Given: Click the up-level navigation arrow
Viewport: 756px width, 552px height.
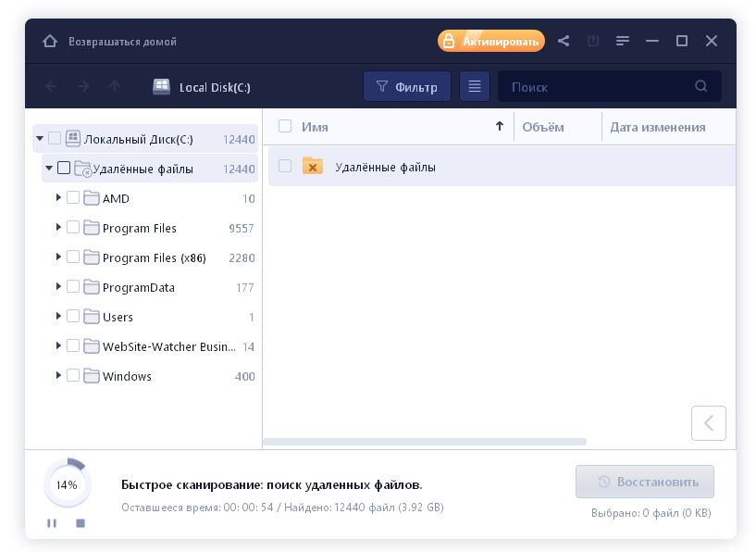Looking at the screenshot, I should [114, 87].
